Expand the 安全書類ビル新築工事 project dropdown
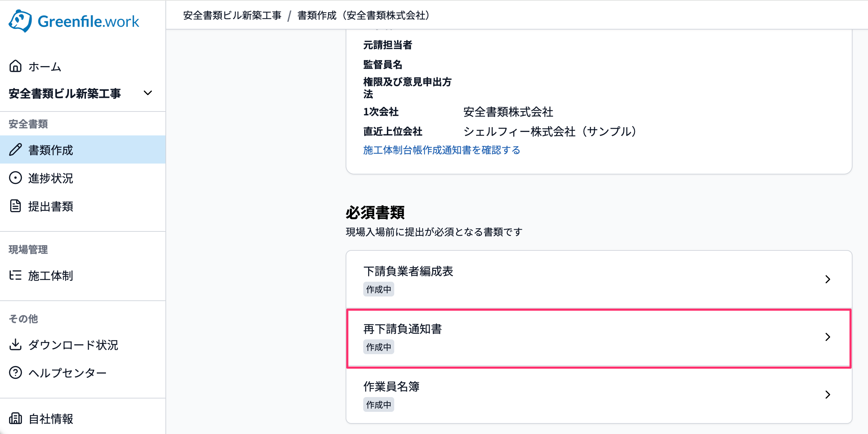 point(148,93)
